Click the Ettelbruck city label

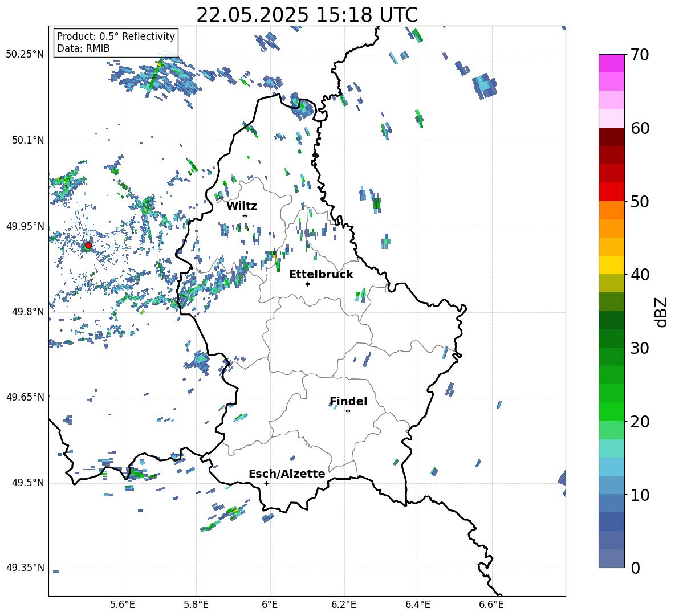[321, 275]
